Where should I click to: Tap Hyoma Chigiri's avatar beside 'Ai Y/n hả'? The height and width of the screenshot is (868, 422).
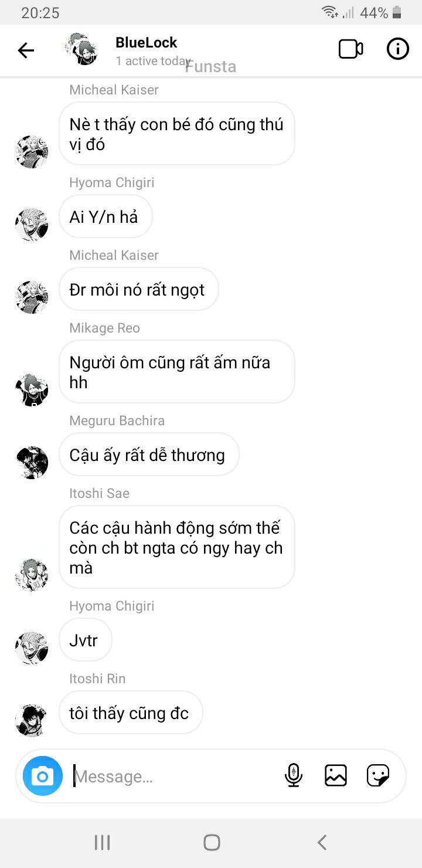[32, 225]
